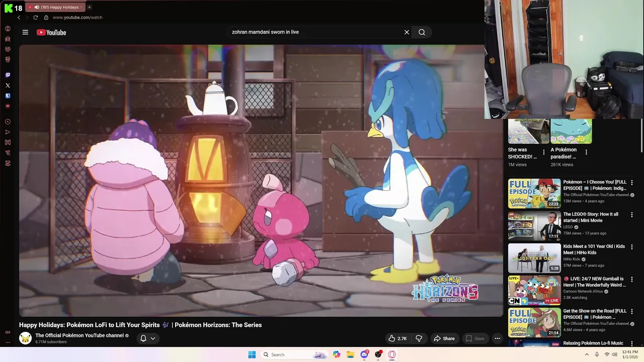The height and width of the screenshot is (362, 644).
Task: Dislike the video with the thumbs-down button
Action: tap(419, 338)
